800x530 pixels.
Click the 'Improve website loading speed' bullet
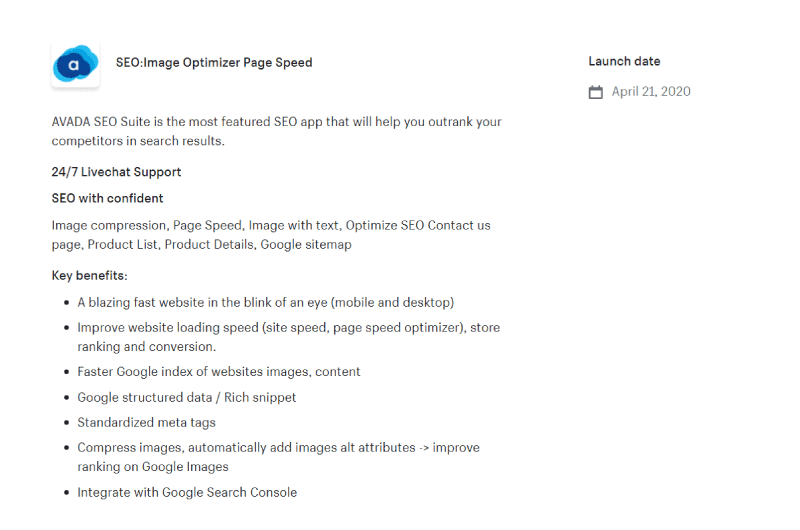point(288,337)
